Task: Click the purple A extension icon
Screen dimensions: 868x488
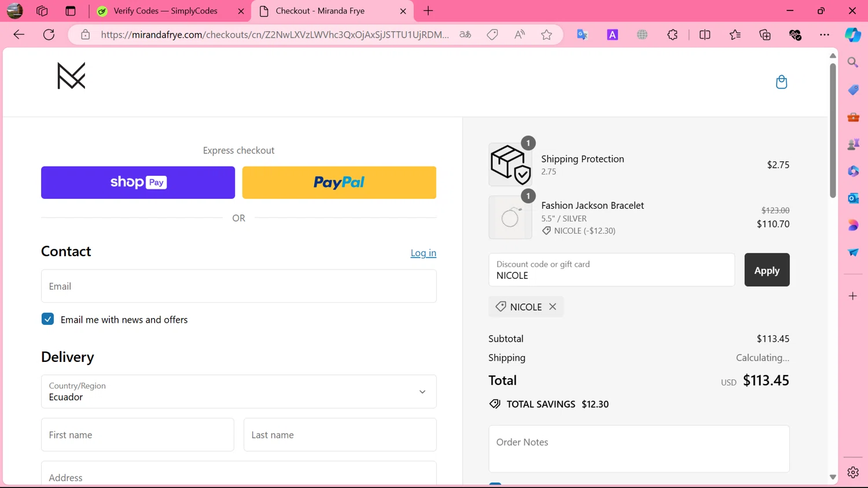Action: (x=612, y=35)
